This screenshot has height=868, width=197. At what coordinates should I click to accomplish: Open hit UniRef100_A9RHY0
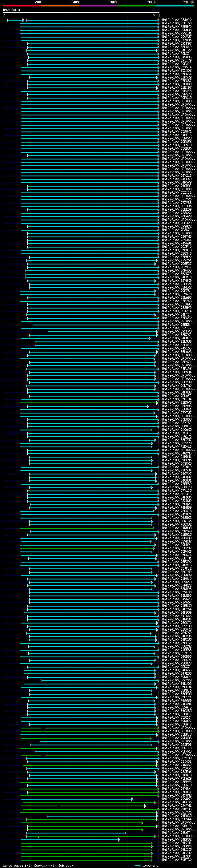tap(176, 26)
